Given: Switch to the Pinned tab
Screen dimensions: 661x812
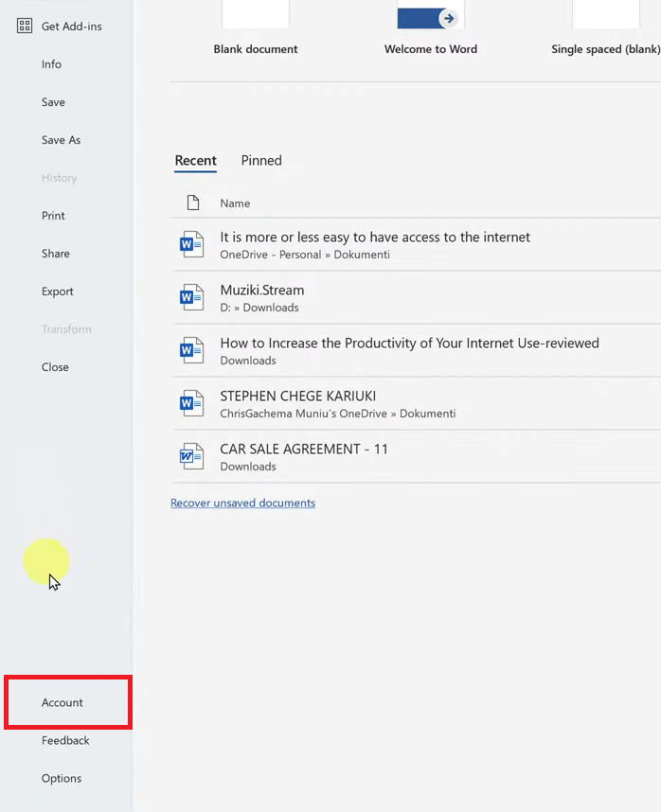Looking at the screenshot, I should [x=261, y=161].
